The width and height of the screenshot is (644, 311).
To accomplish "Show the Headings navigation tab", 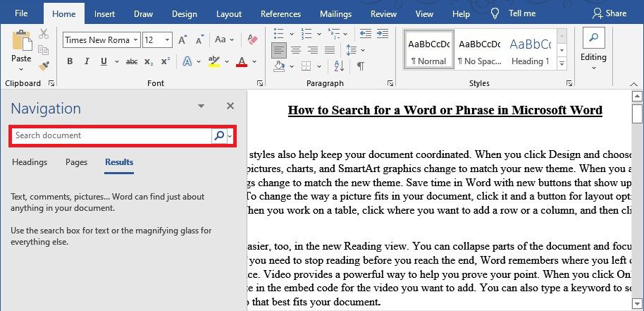I will coord(30,162).
